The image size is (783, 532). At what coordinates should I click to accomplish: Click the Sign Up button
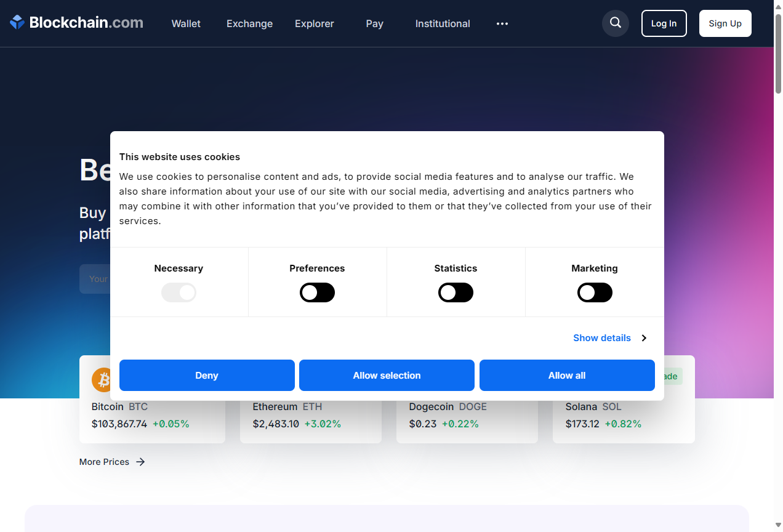click(x=725, y=23)
